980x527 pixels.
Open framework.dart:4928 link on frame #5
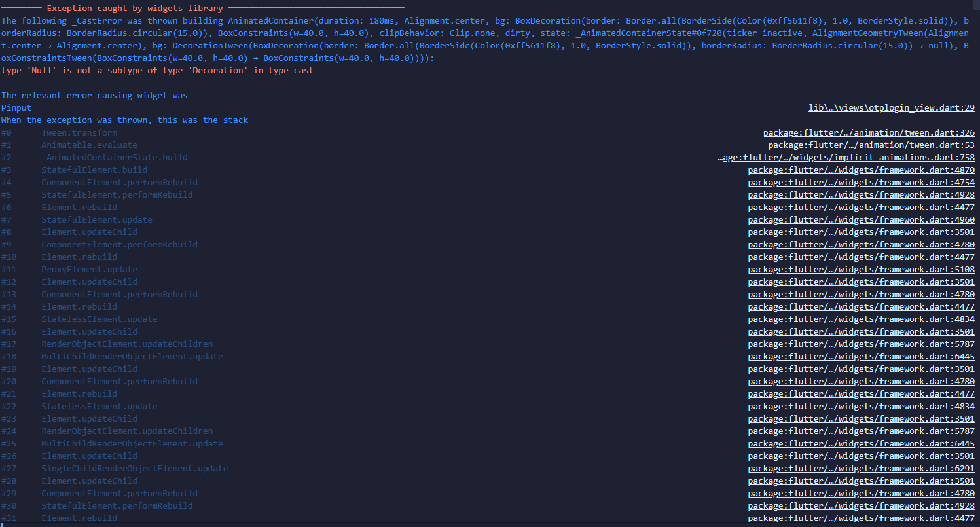tap(862, 195)
